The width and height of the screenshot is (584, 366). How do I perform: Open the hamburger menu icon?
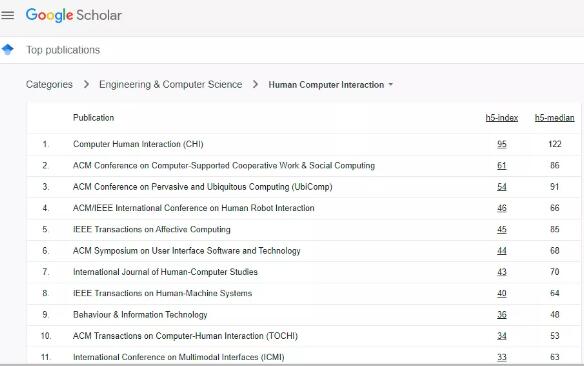point(7,15)
